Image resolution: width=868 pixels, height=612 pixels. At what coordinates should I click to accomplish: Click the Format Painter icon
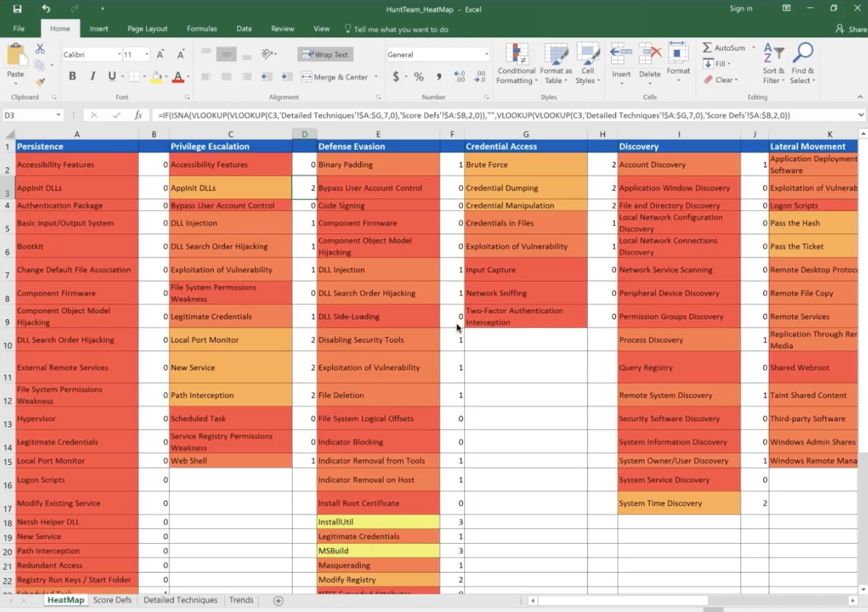pos(40,82)
